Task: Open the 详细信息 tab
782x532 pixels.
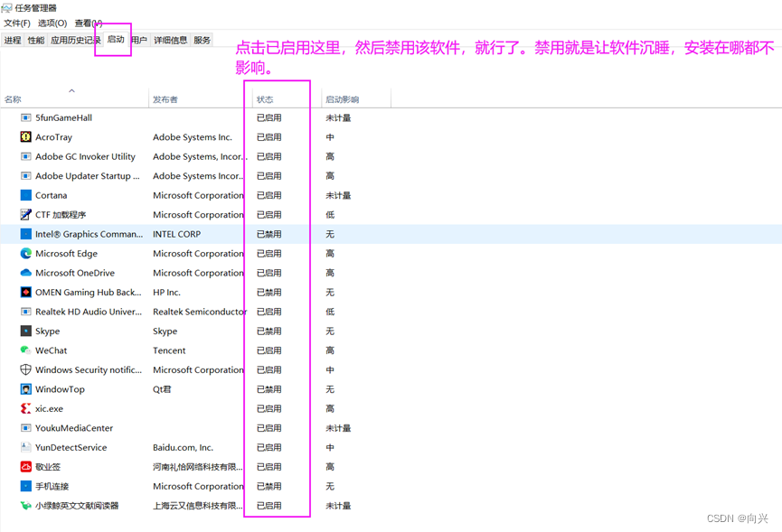Action: 171,41
